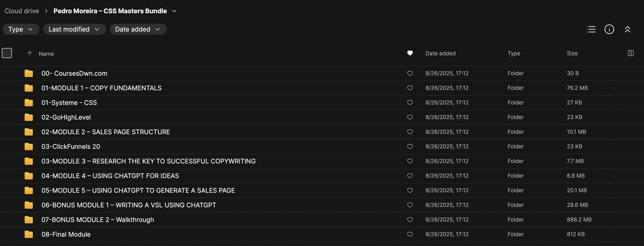
Task: Favorite the 03-ClickFunnels 20 folder
Action: [x=410, y=147]
